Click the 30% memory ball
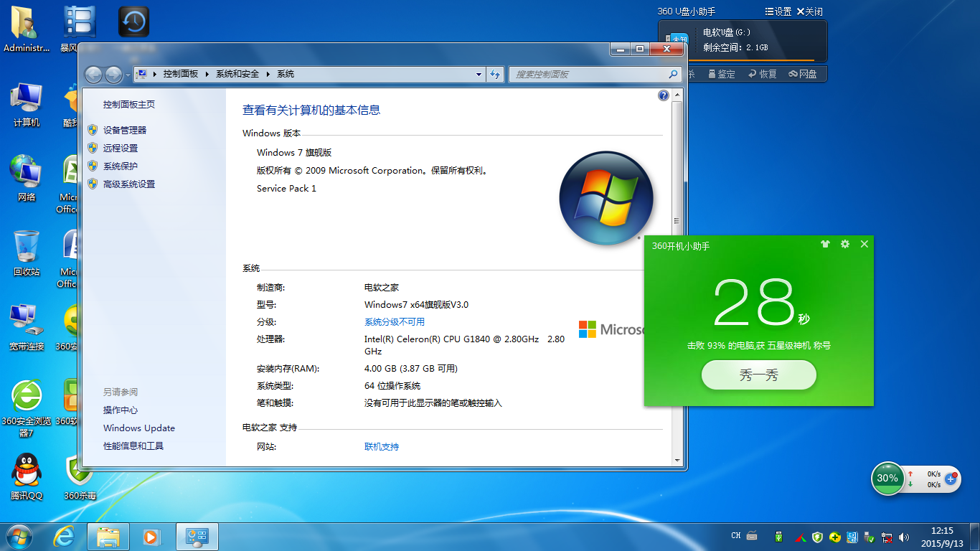The image size is (980, 551). [x=887, y=478]
